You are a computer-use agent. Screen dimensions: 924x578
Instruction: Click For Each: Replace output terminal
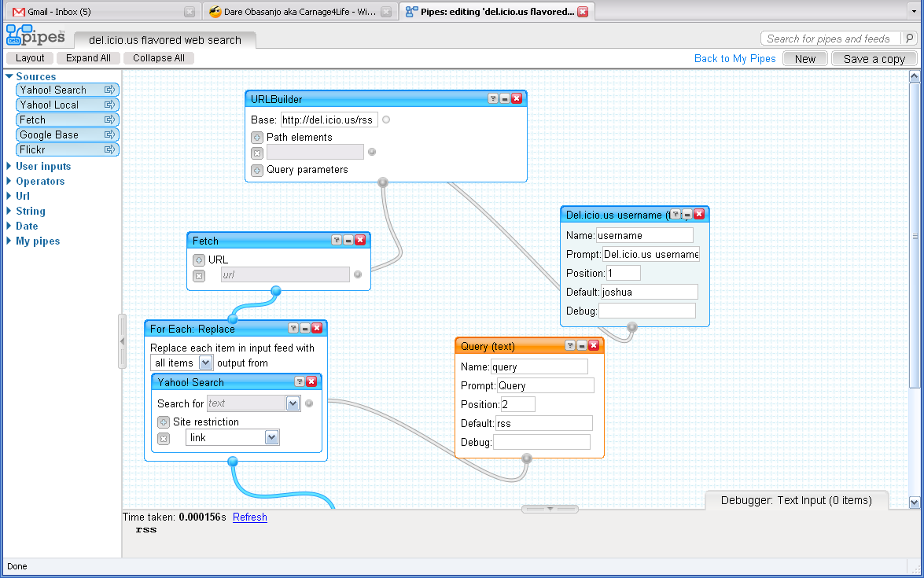pos(233,462)
